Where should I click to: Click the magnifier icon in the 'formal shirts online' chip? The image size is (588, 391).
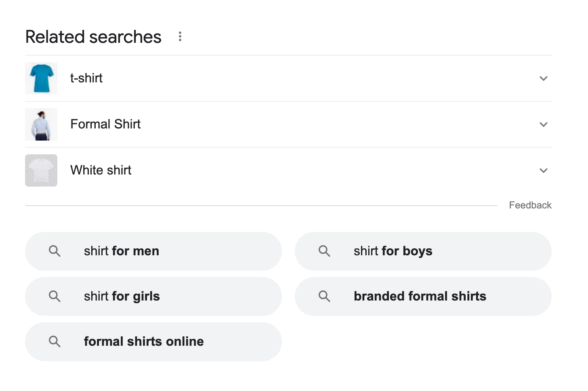[x=55, y=341]
